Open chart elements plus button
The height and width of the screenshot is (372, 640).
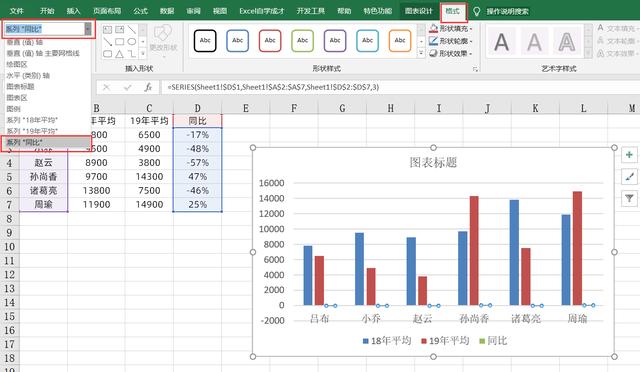[x=629, y=155]
